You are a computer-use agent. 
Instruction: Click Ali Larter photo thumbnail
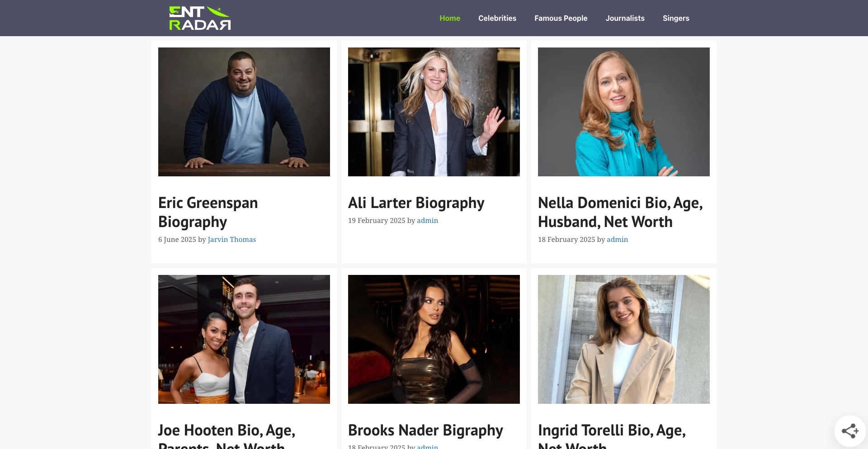[434, 112]
